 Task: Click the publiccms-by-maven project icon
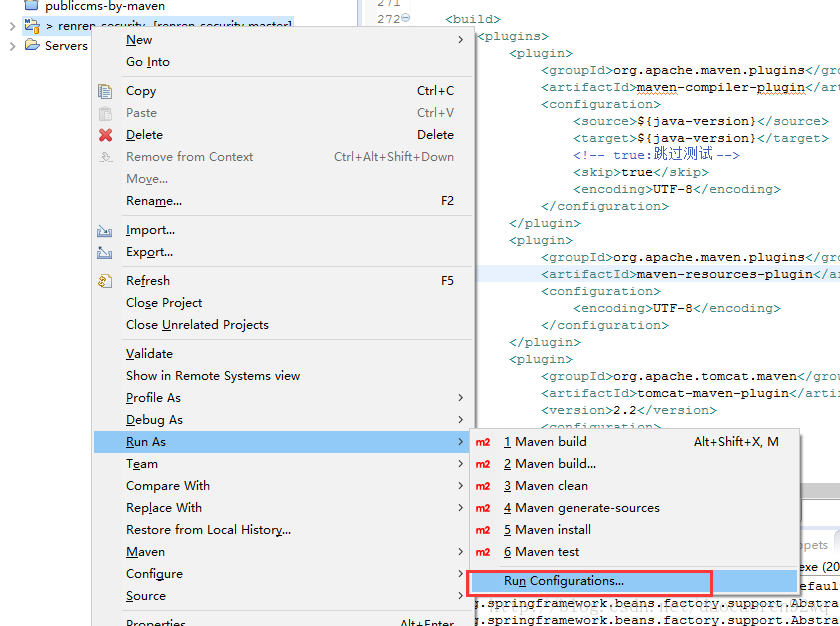[x=32, y=5]
